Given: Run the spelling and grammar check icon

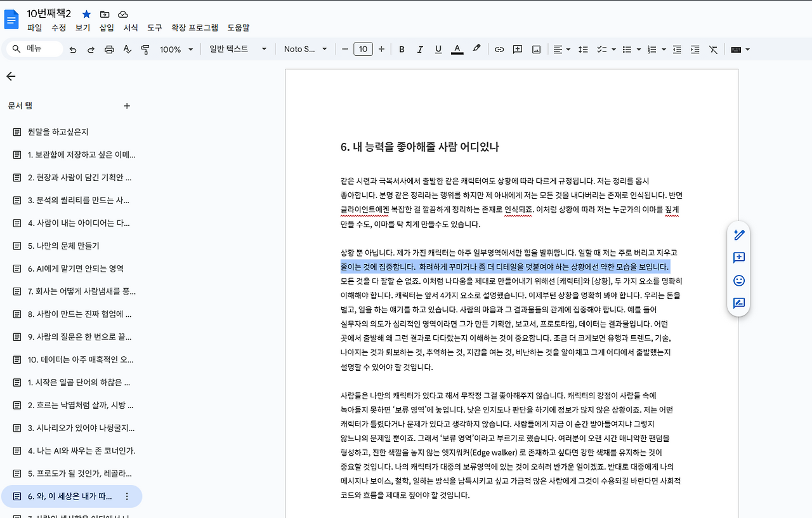Looking at the screenshot, I should (x=127, y=50).
